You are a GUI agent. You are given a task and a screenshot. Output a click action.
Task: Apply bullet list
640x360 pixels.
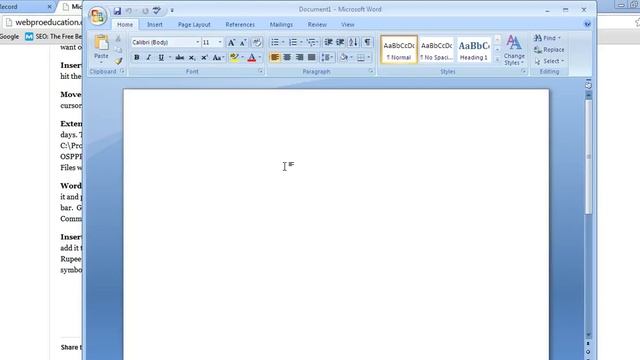275,42
